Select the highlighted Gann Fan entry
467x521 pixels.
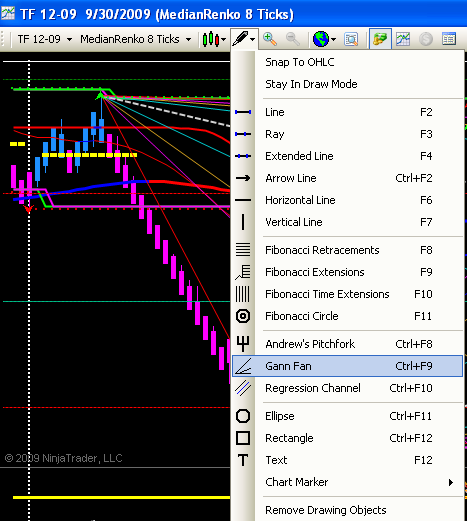(x=347, y=366)
